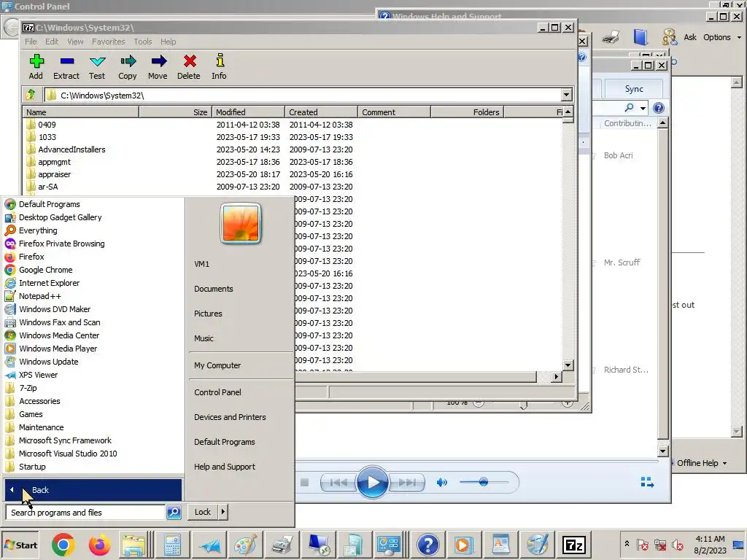Click the Search programs and files box
Image resolution: width=747 pixels, height=560 pixels.
86,513
